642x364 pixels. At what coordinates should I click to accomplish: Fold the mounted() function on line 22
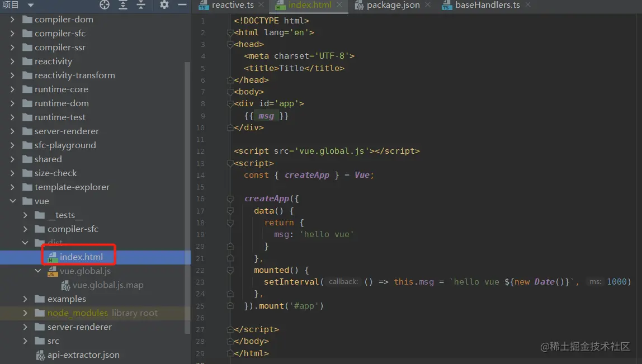coord(230,270)
